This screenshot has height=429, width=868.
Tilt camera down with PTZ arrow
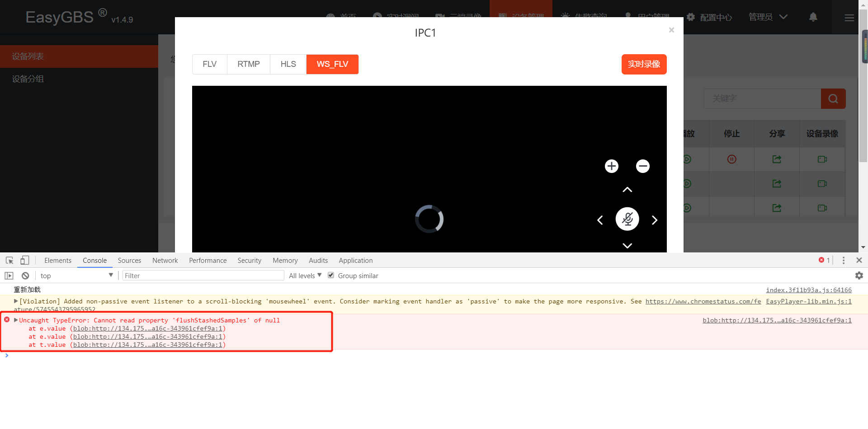point(627,246)
